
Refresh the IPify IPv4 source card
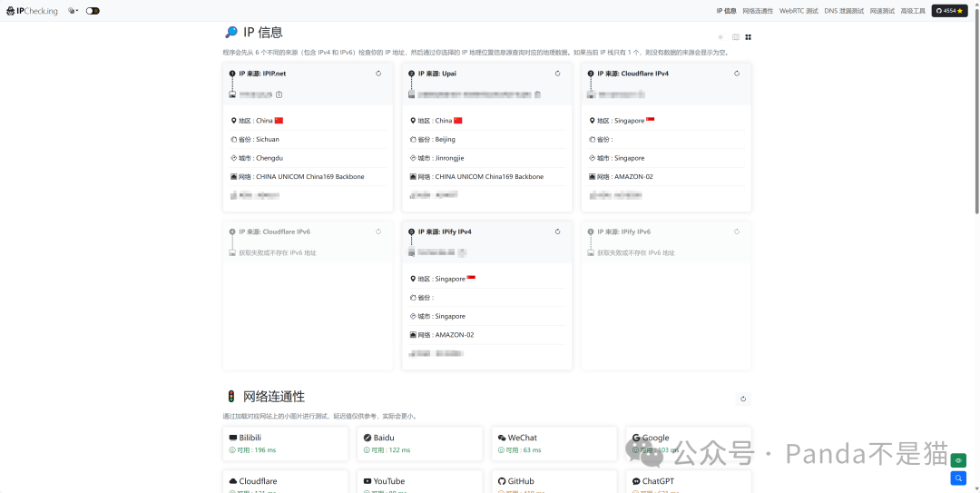tap(557, 232)
